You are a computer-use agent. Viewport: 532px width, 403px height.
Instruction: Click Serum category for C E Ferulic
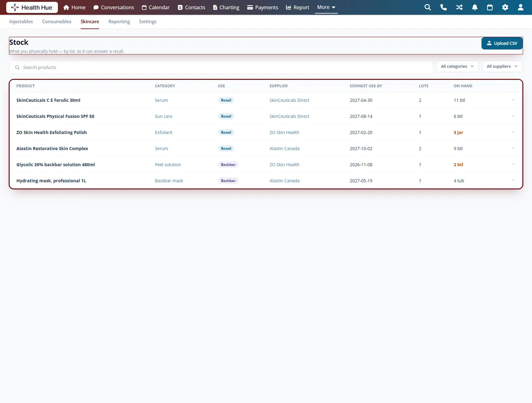pos(161,100)
